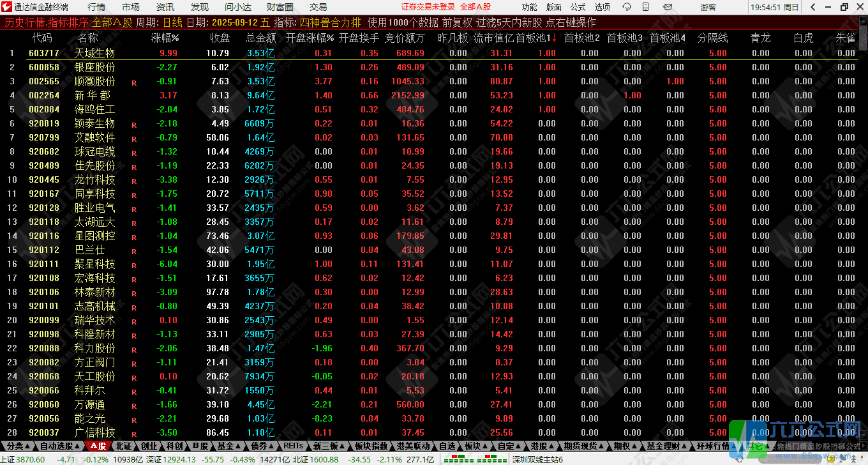The width and height of the screenshot is (868, 465).
Task: Open the 行情 menu
Action: [x=96, y=7]
